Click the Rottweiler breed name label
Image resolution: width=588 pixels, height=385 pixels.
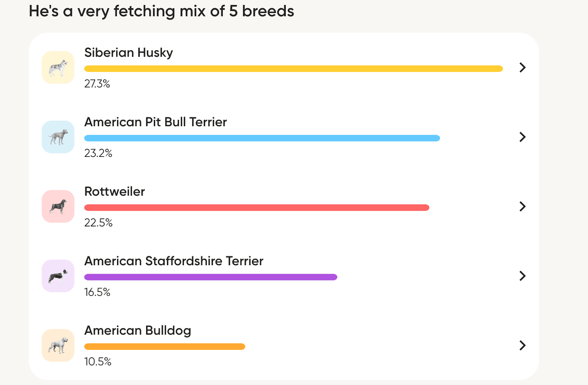(x=114, y=192)
